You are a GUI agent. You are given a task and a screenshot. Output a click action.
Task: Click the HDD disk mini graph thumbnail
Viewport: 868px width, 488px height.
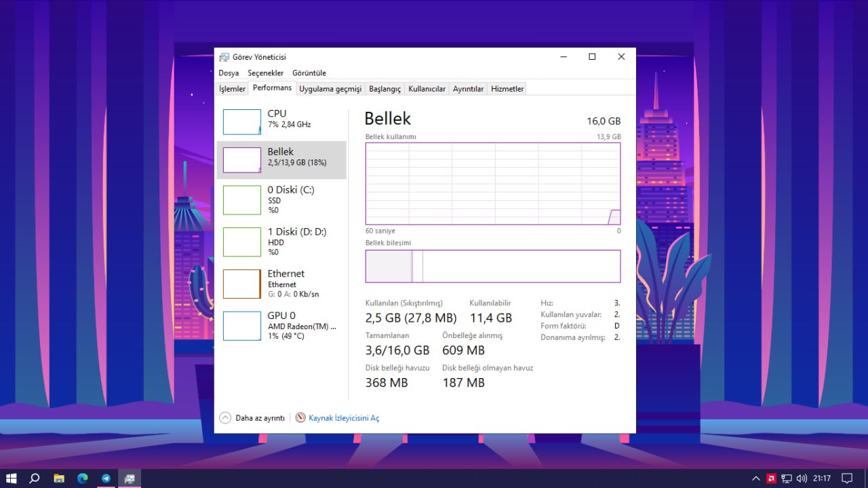pyautogui.click(x=242, y=242)
